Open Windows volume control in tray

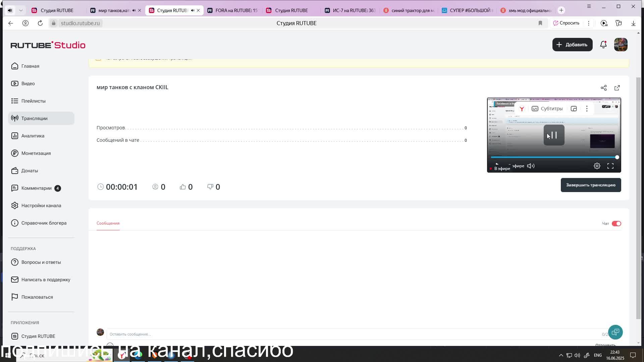coord(577,355)
